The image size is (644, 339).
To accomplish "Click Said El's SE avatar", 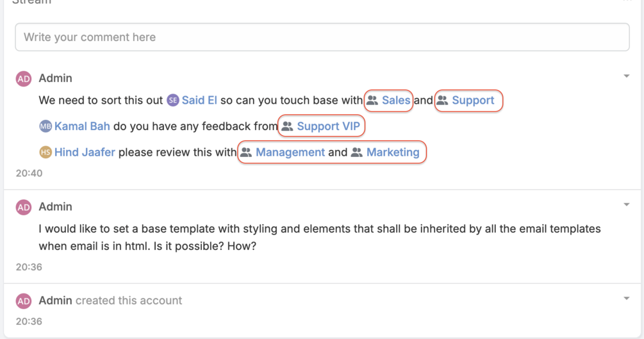I will [x=173, y=101].
